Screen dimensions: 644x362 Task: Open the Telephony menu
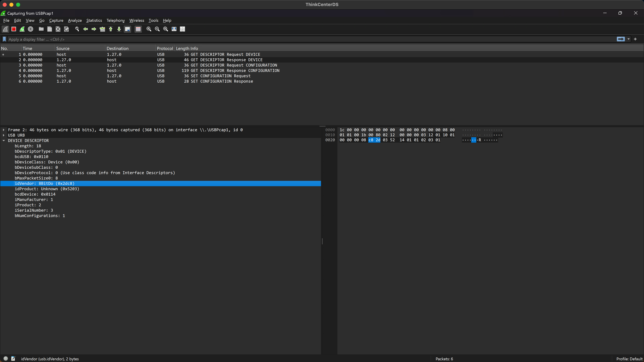(x=116, y=20)
